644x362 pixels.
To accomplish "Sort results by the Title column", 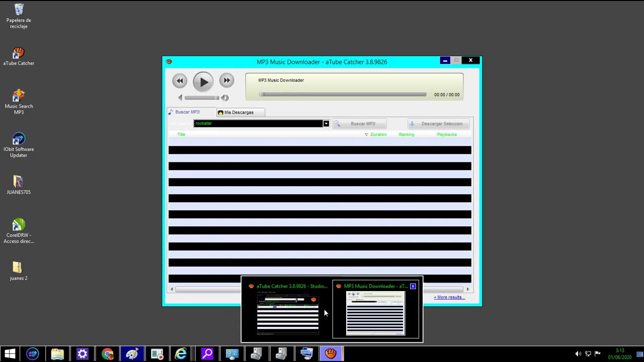I will 181,135.
